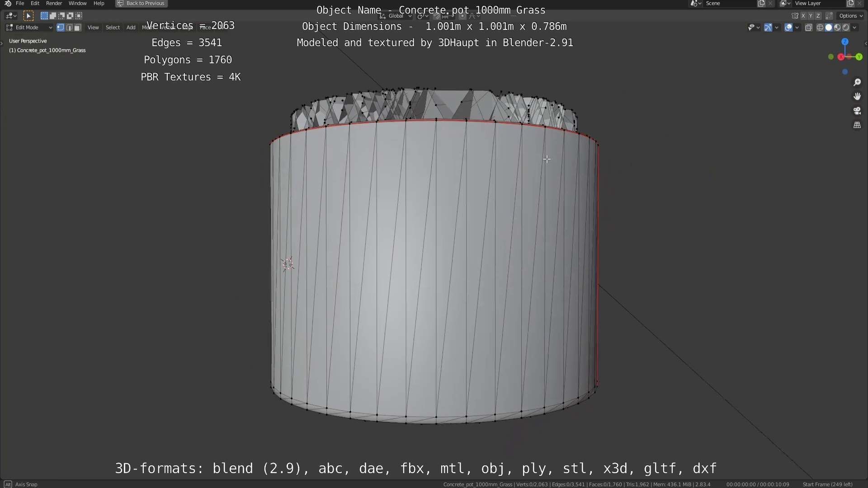Choose the Intersect selection mode icon
This screenshot has width=868, height=488.
(x=79, y=16)
